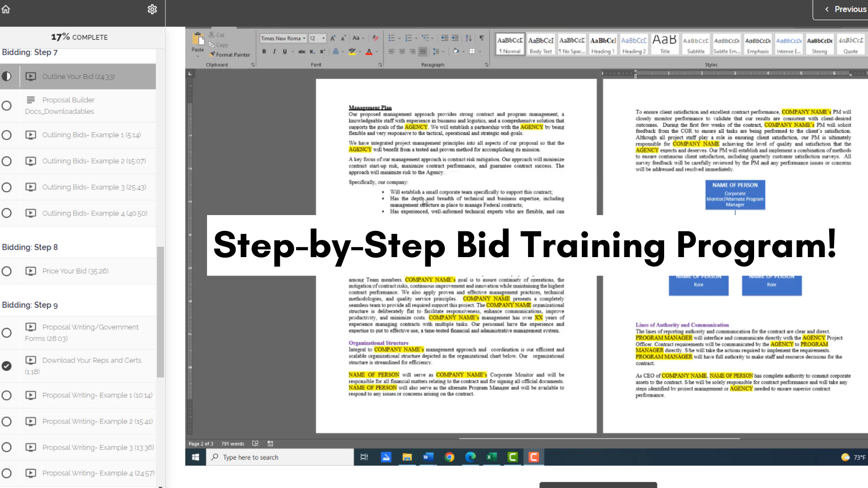Apply strikethrough formatting

[x=302, y=52]
